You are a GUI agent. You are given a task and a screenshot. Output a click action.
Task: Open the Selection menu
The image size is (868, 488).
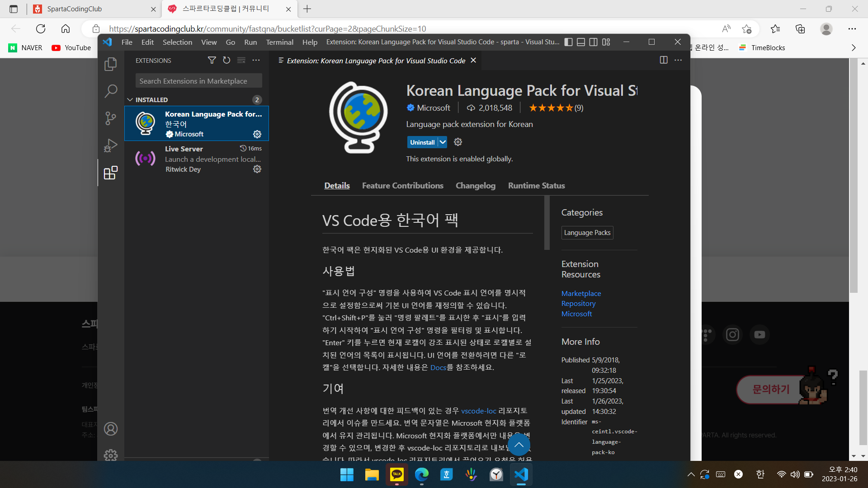pyautogui.click(x=177, y=42)
